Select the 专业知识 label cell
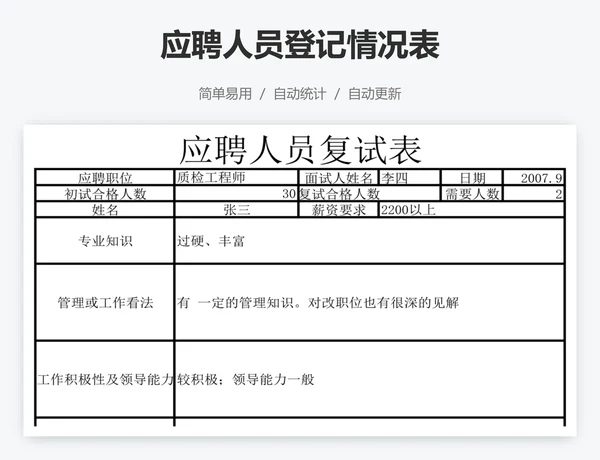The height and width of the screenshot is (460, 600). (105, 241)
